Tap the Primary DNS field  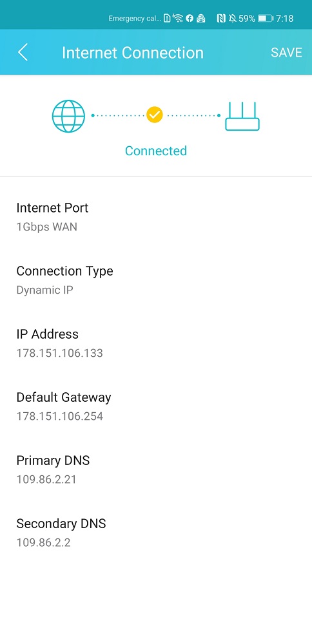click(156, 470)
